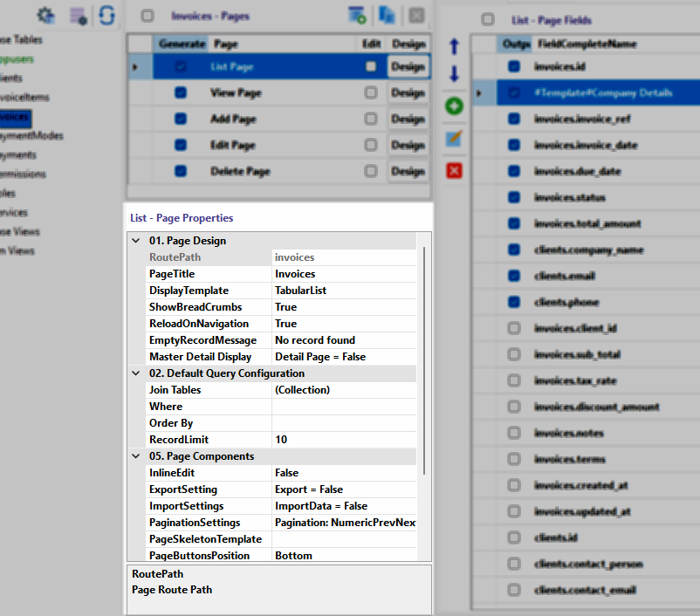Open the Design button for Add Page
The image size is (700, 616).
tap(407, 119)
